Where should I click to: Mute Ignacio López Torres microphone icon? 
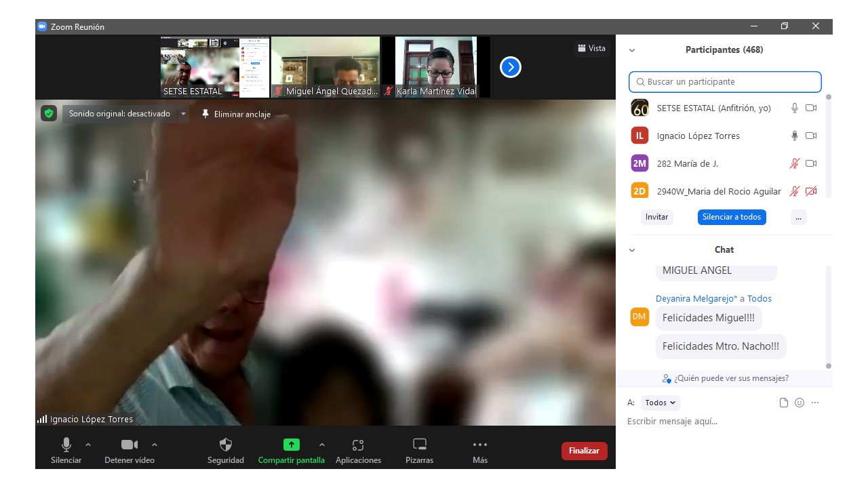click(x=795, y=136)
